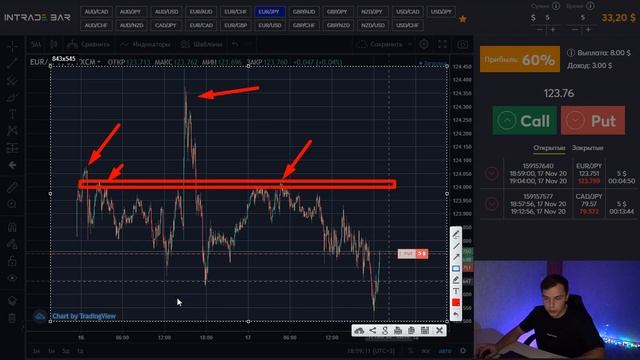
Task: Click the trade time input field
Action: point(583,18)
